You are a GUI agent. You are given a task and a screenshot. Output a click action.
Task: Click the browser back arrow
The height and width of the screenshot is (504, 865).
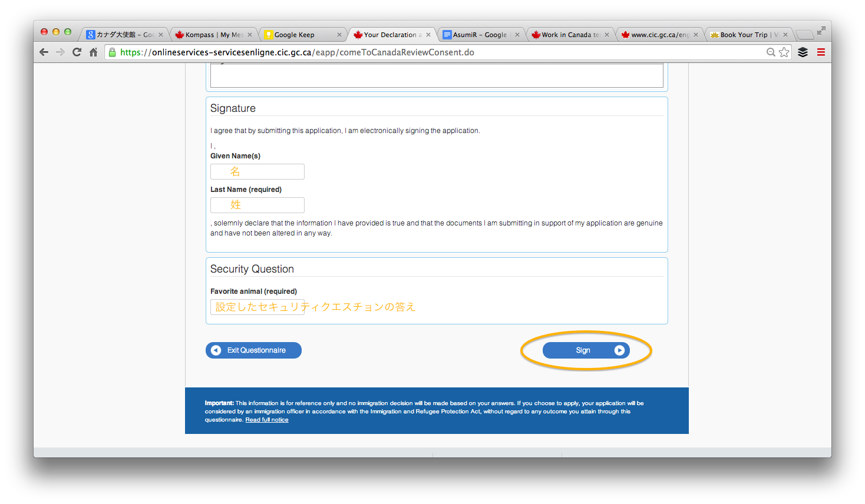(x=44, y=52)
